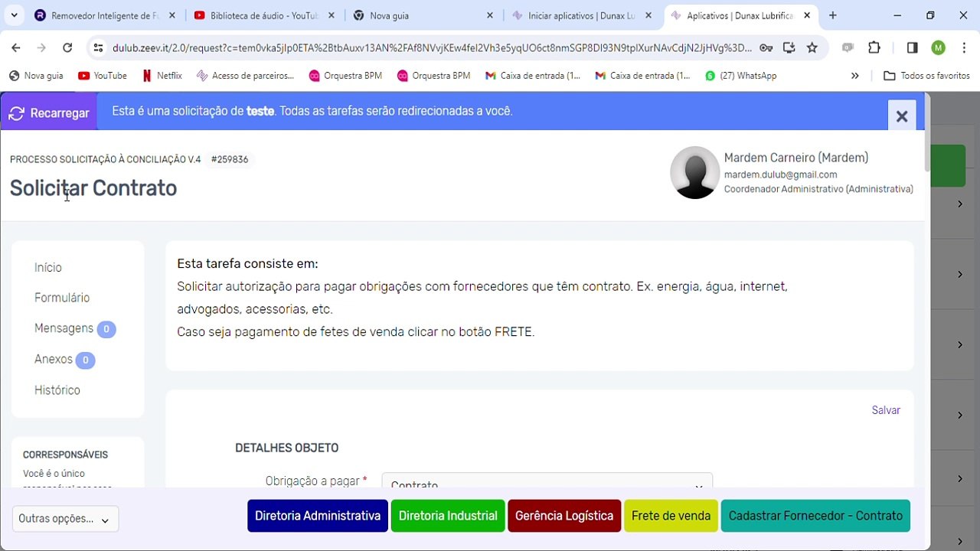Click the CORRESPONSÁVEIS panel heading
The width and height of the screenshot is (980, 551).
(x=65, y=455)
